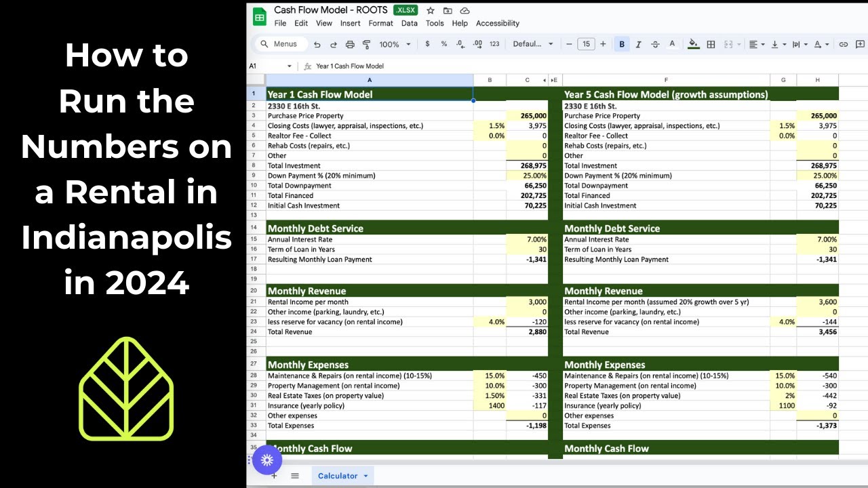
Task: Format the cell as percent
Action: (x=444, y=44)
